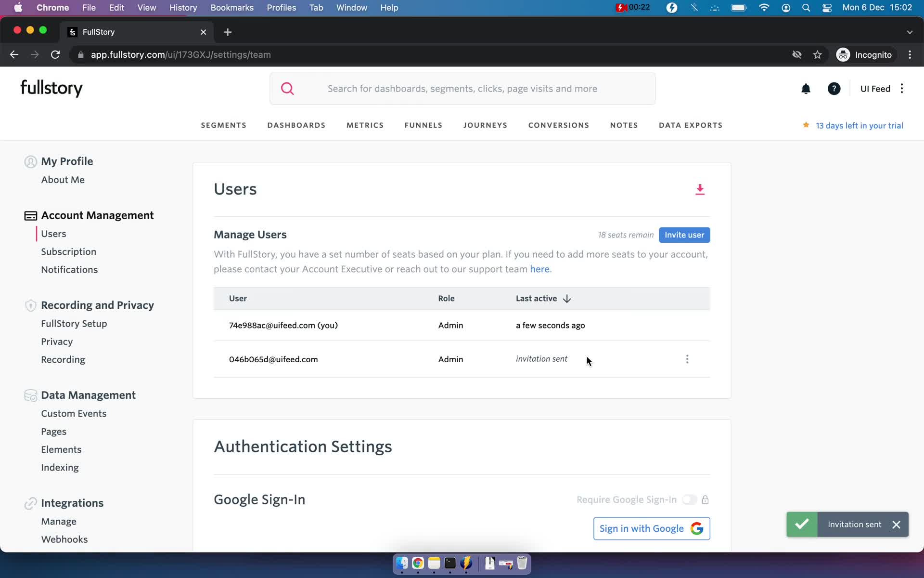The height and width of the screenshot is (578, 924).
Task: Open the Funnels tab
Action: pos(423,125)
